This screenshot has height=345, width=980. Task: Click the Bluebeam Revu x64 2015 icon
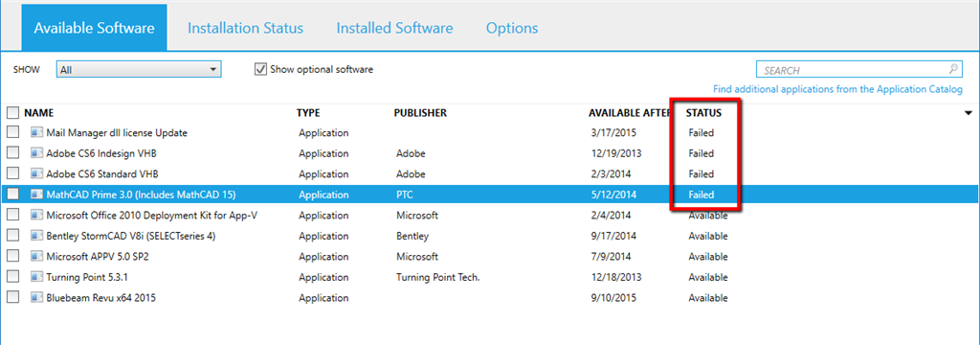pyautogui.click(x=36, y=298)
